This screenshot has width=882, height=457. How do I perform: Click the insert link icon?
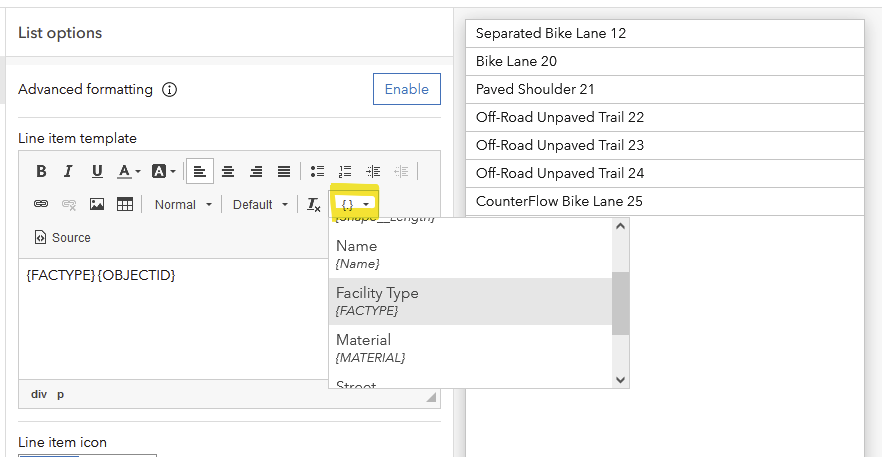click(x=41, y=204)
